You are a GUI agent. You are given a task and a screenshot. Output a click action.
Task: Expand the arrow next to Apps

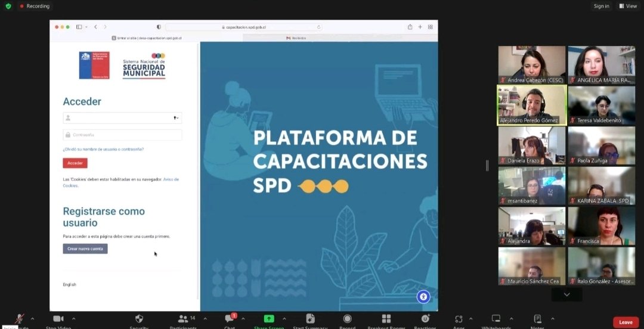470,319
